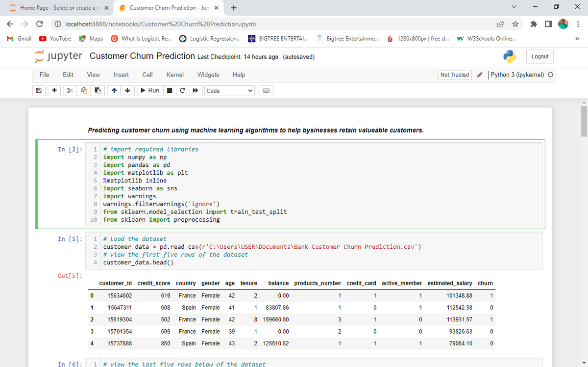Copy selected cells icon
The image size is (588, 367).
[x=84, y=91]
